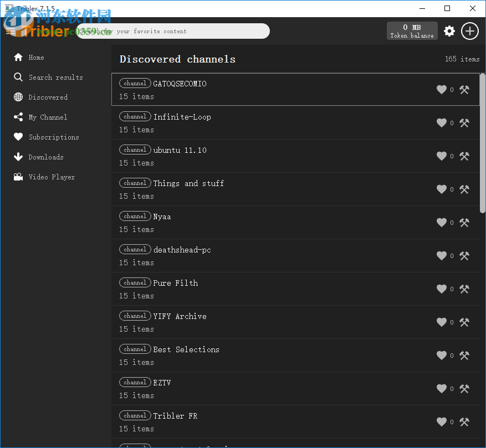Subscribe to Tribler FR via heart icon

(x=441, y=421)
